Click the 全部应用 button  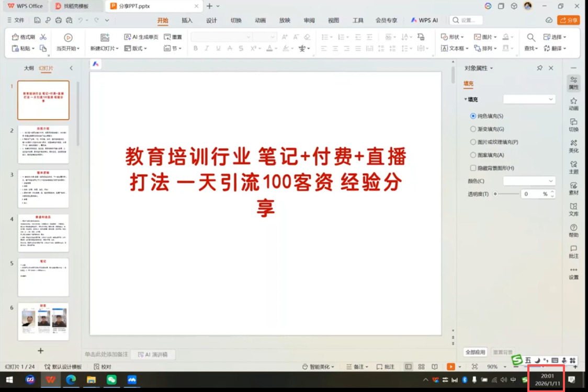476,352
